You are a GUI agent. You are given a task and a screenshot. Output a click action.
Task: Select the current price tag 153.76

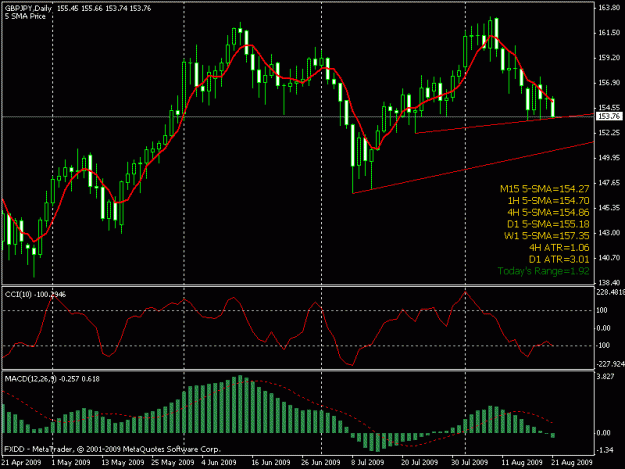click(x=609, y=116)
